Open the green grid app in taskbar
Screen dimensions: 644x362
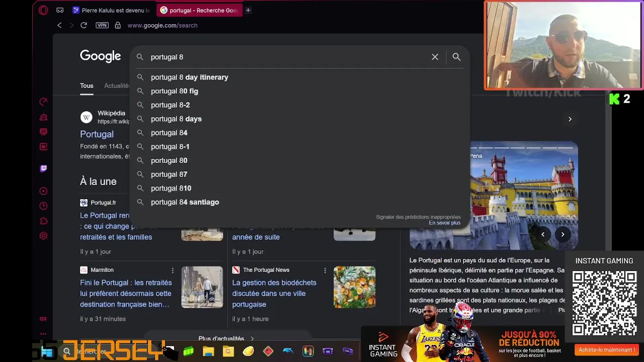coord(188,351)
